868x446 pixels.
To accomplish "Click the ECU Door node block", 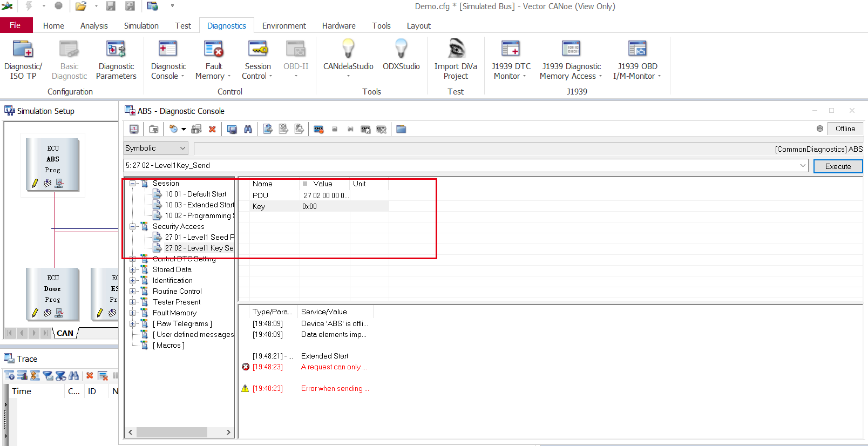I will 52,294.
